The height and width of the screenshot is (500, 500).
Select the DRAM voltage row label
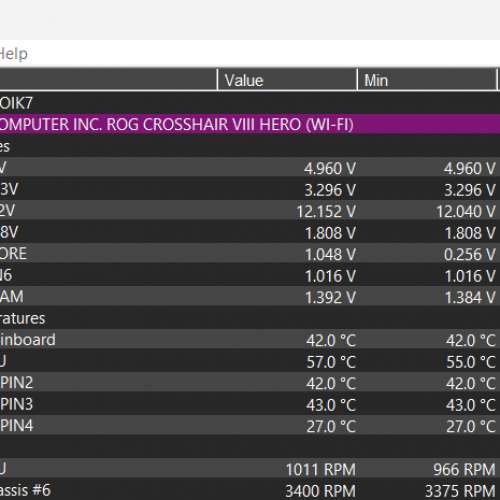point(12,297)
